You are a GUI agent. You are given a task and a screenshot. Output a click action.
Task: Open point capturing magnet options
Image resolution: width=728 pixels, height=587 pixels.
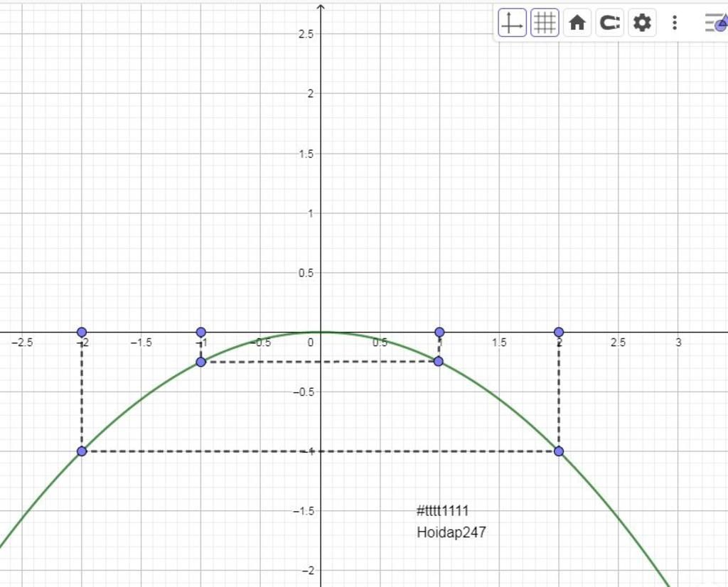tap(609, 22)
